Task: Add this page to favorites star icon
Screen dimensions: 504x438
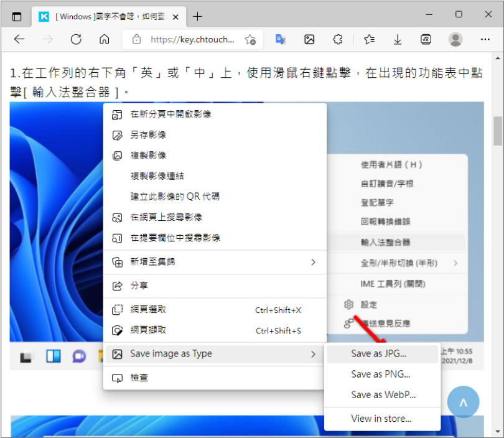Action: pyautogui.click(x=250, y=40)
